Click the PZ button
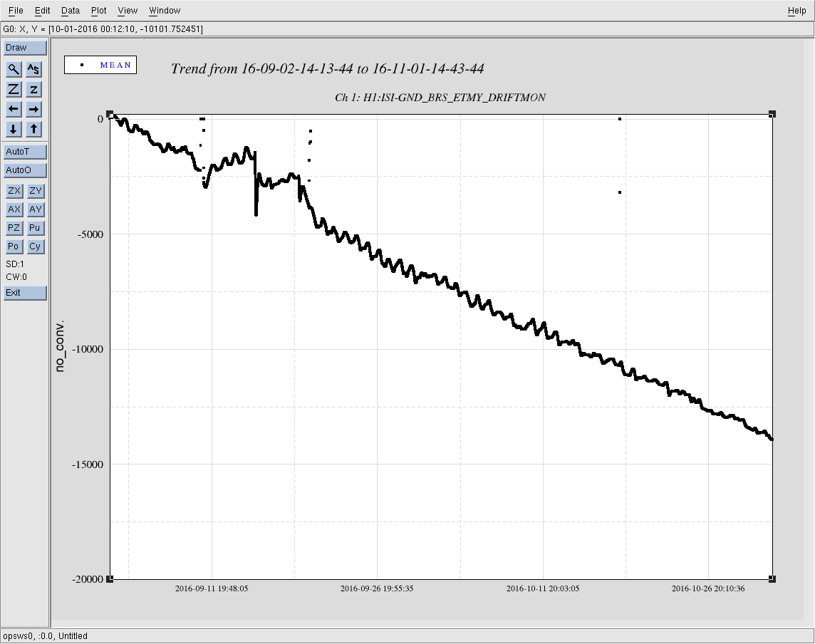This screenshot has width=815, height=644. (14, 228)
